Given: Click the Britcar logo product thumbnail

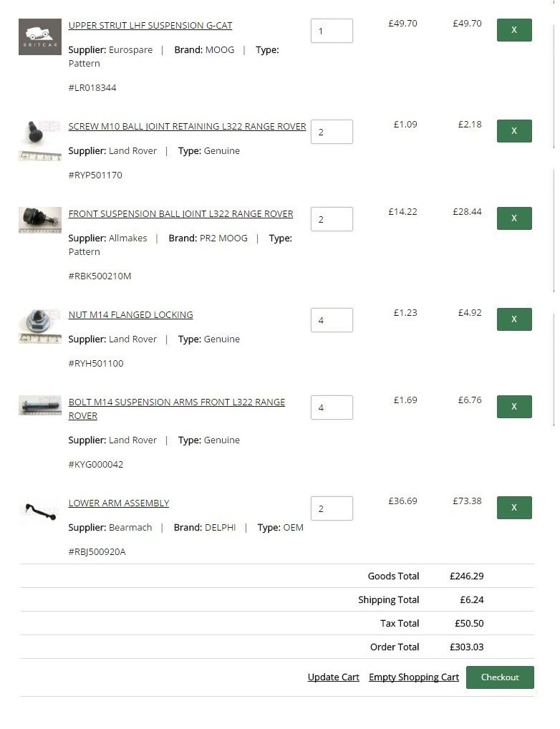Looking at the screenshot, I should click(x=40, y=37).
